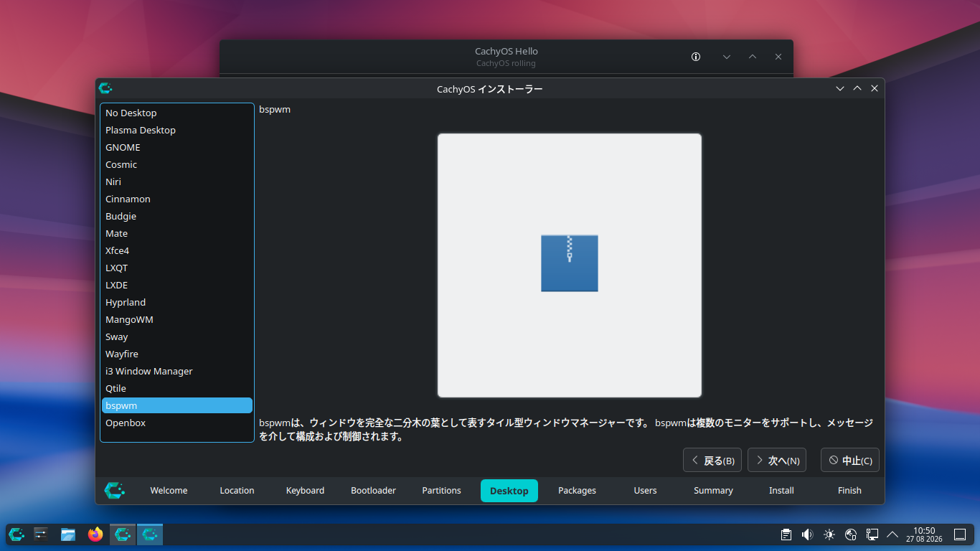This screenshot has height=551, width=980.
Task: Choose Cosmic from the desktop list
Action: pos(177,164)
